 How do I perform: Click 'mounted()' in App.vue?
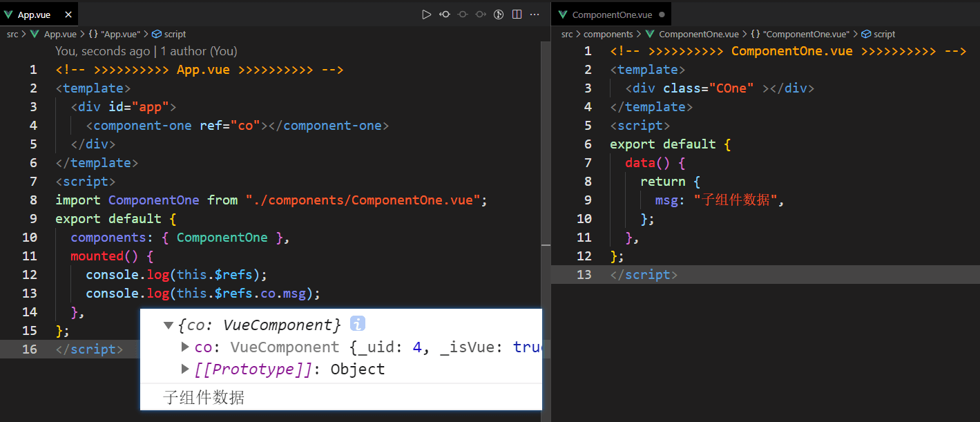[104, 256]
